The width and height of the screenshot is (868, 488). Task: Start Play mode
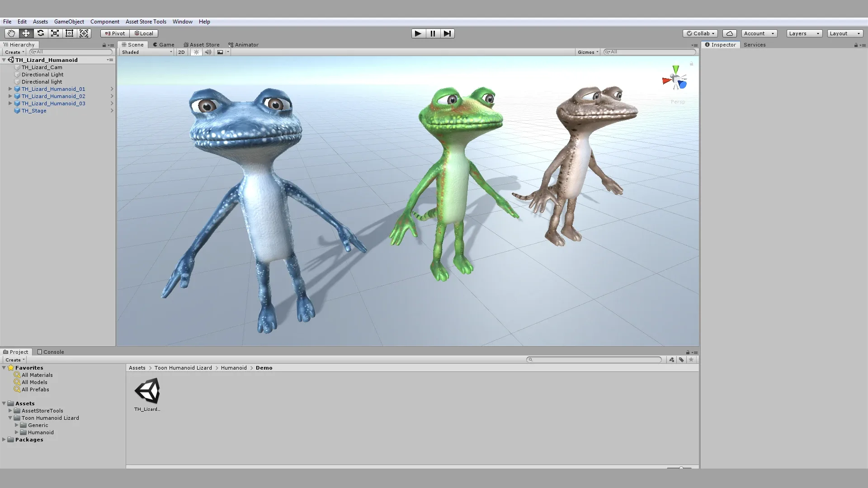[418, 33]
